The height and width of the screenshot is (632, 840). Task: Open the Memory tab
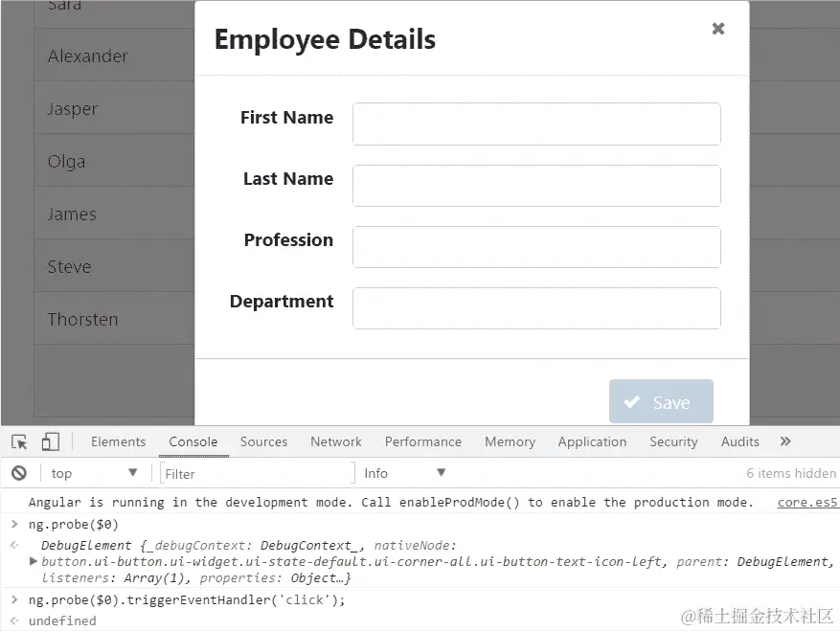pyautogui.click(x=510, y=441)
